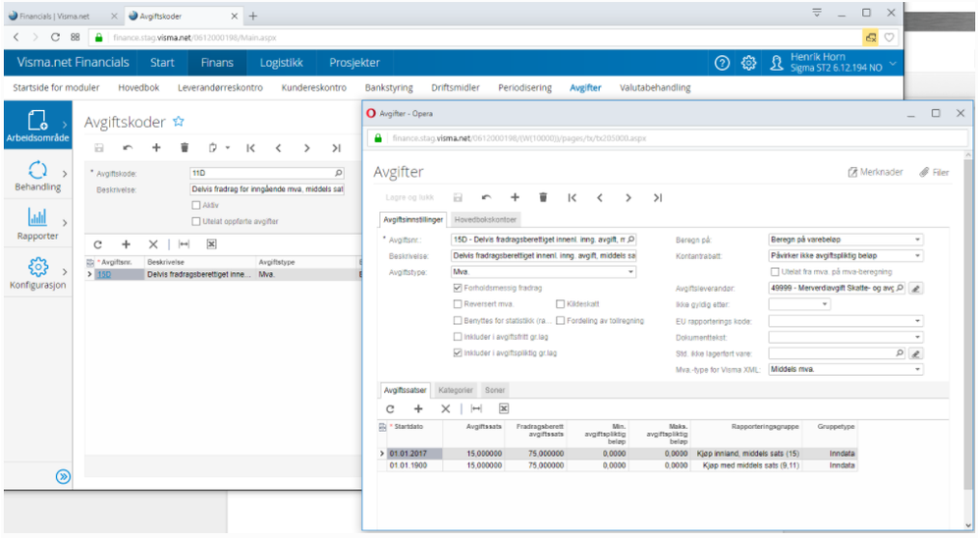Open the settings gear in header

pos(748,63)
